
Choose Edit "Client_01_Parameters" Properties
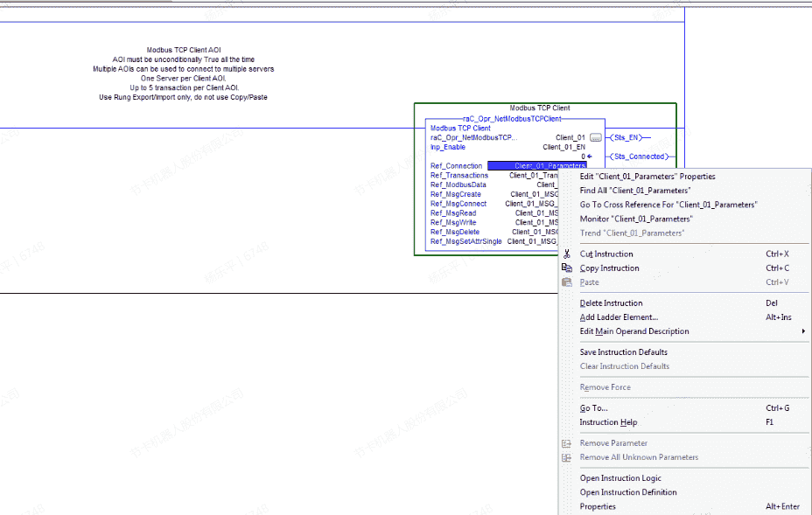[647, 177]
